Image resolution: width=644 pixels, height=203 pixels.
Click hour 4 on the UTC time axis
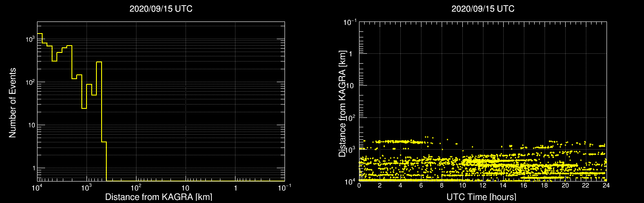[x=400, y=186]
